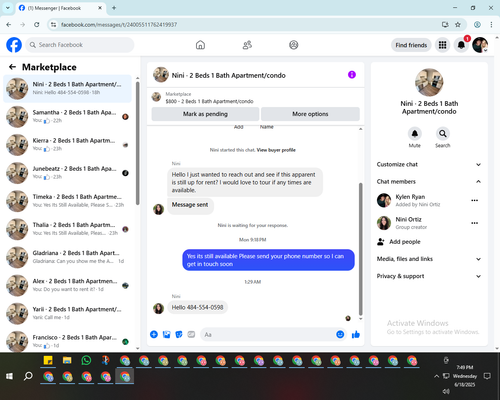
Task: Open the Groups icon in top navigation
Action: 294,45
